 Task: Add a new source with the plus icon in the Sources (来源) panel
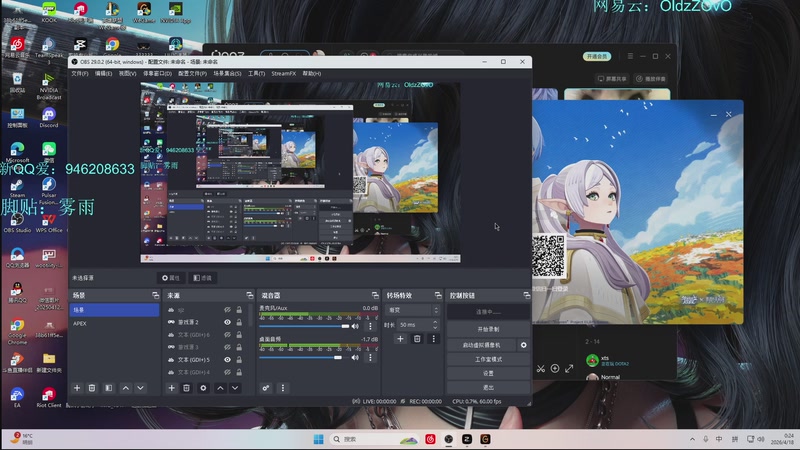pos(172,388)
